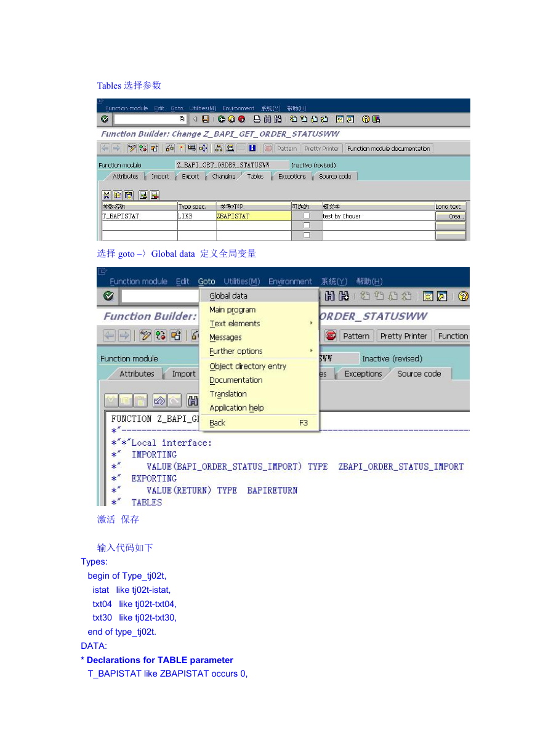Click Undo icon in source code editor toolbar
Viewport: 535px width, 756px height.
(x=159, y=401)
